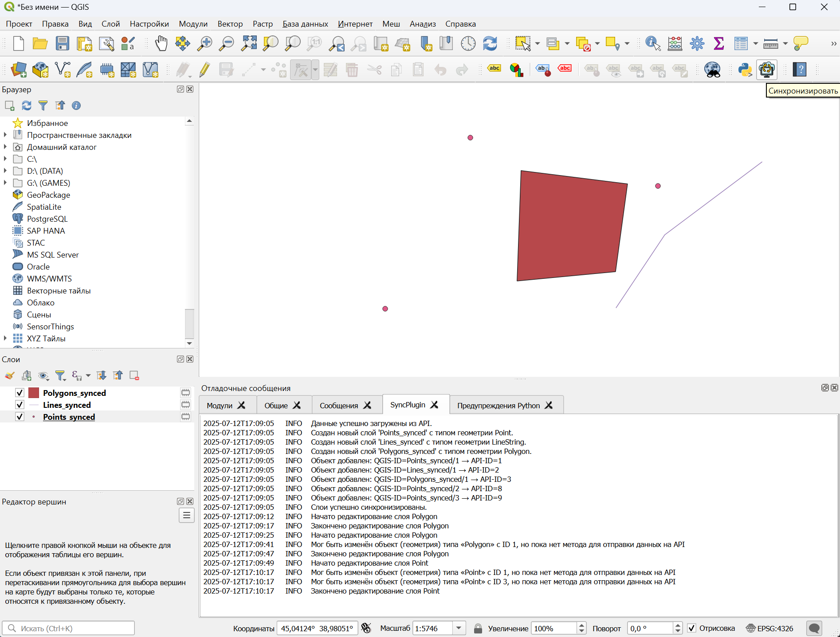Select the Pan Map hand tool
This screenshot has width=840, height=637.
click(x=161, y=43)
